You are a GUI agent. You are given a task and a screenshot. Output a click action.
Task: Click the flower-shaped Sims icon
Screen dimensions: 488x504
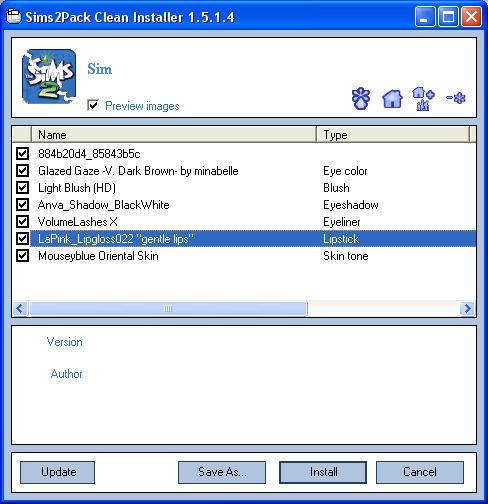361,98
